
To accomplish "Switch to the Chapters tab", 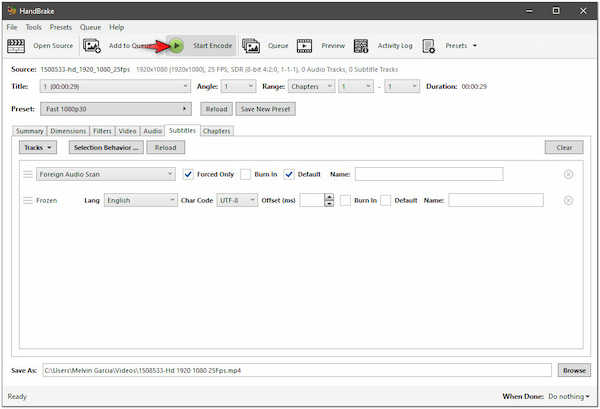I will tap(216, 131).
